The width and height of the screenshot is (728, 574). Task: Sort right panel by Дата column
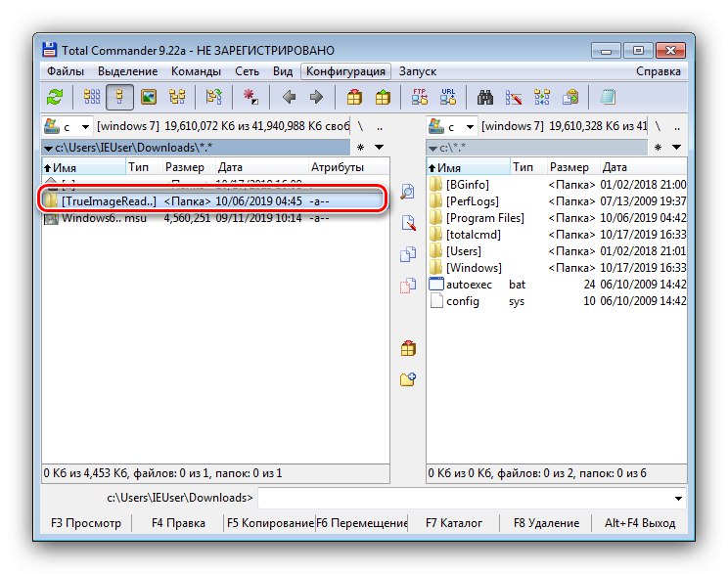(644, 167)
